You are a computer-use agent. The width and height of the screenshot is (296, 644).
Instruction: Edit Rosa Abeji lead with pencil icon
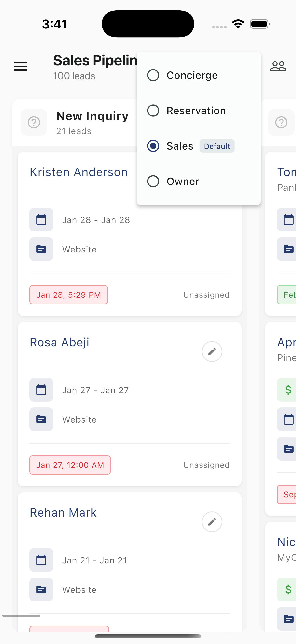coord(212,351)
